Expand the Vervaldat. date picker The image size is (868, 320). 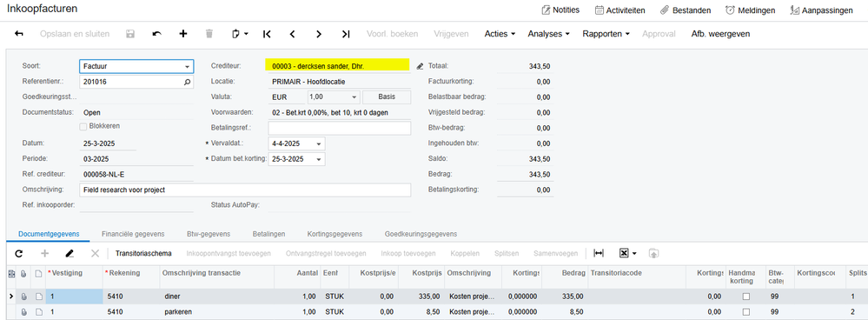[318, 144]
